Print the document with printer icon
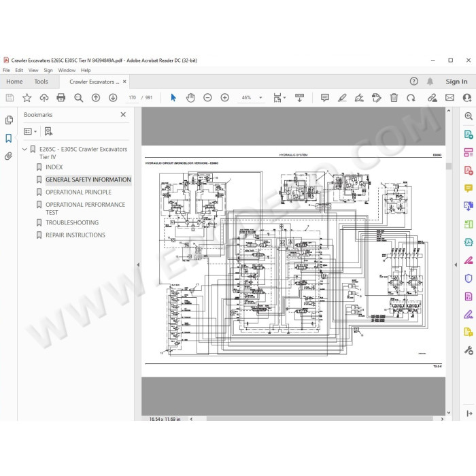476x476 pixels. pyautogui.click(x=61, y=97)
